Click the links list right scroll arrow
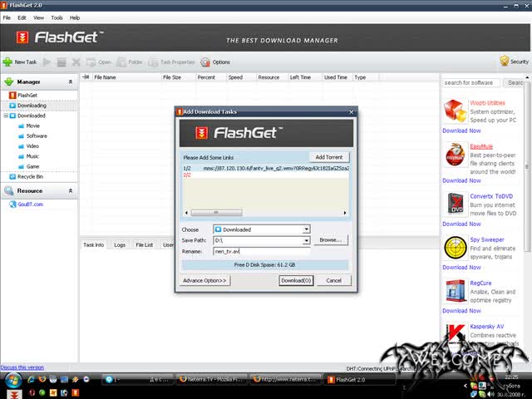 345,213
